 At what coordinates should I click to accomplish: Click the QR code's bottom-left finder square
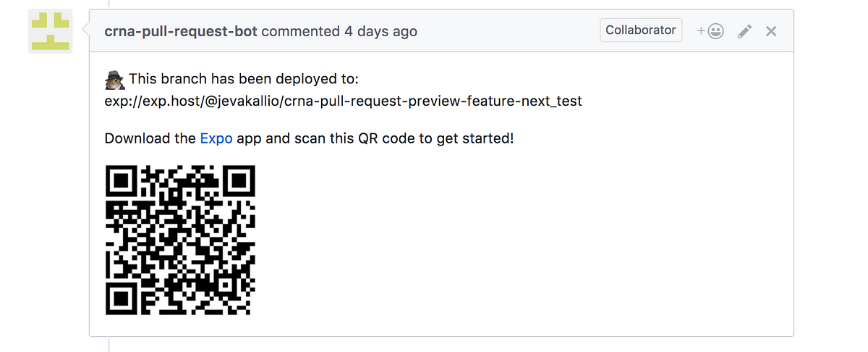coord(122,299)
